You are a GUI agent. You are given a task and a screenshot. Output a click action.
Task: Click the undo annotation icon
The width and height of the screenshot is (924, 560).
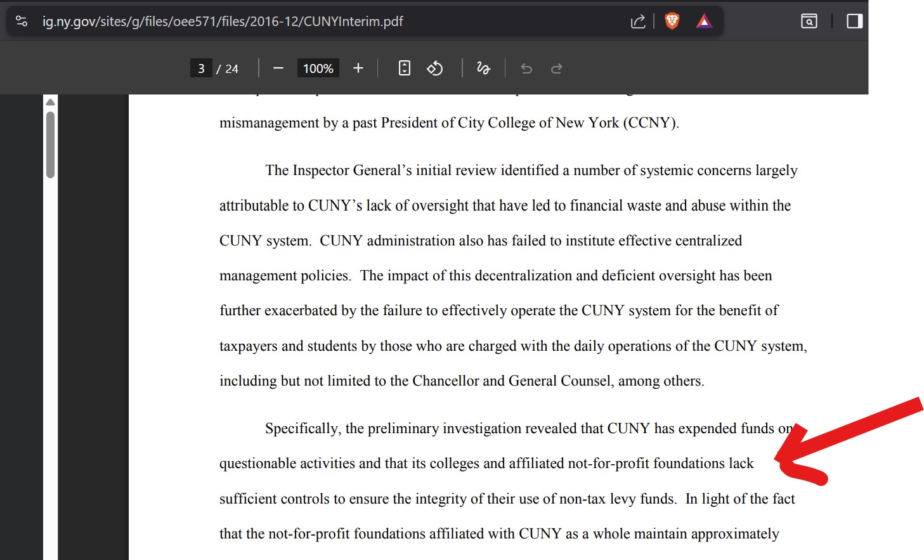(x=526, y=68)
